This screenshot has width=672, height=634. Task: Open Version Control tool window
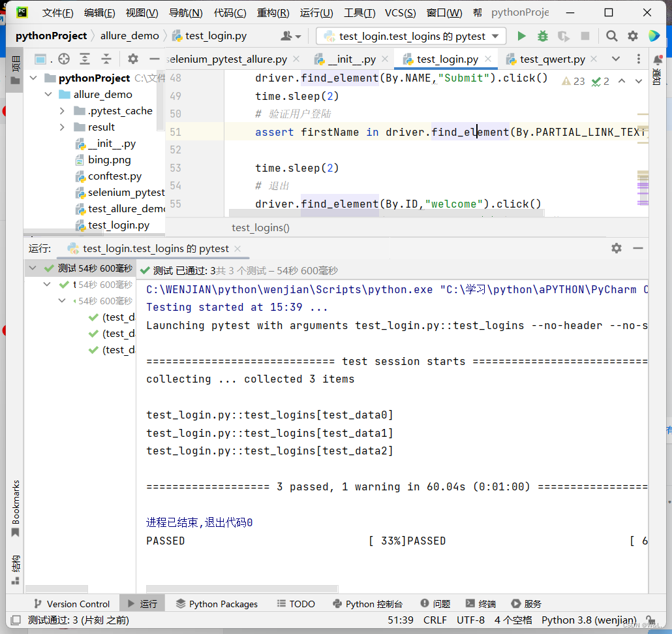coord(72,604)
